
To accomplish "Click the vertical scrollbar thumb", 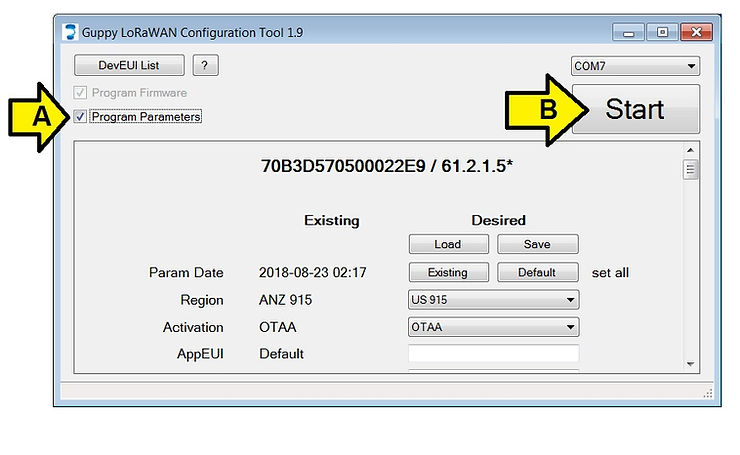I will click(x=690, y=169).
